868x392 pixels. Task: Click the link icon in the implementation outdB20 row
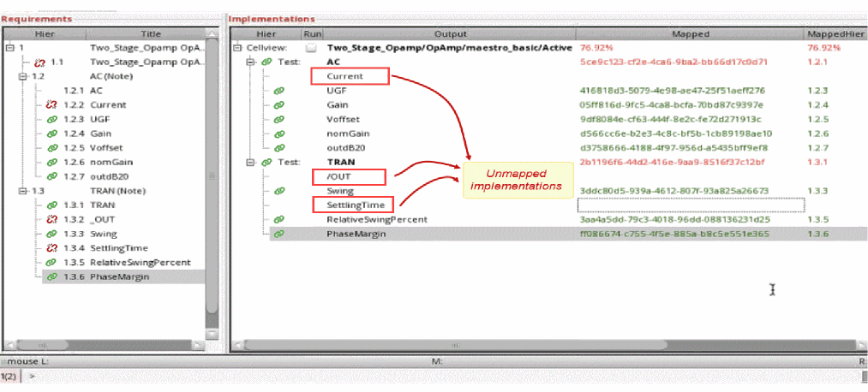coord(279,148)
